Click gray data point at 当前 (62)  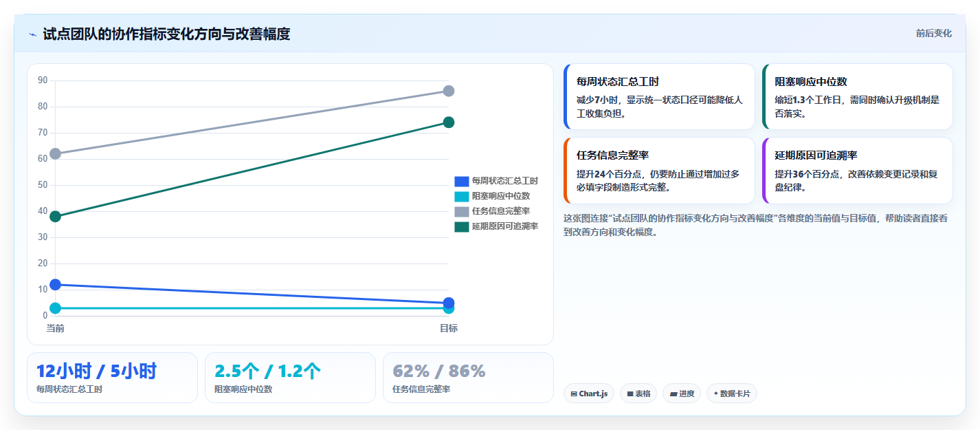click(56, 153)
